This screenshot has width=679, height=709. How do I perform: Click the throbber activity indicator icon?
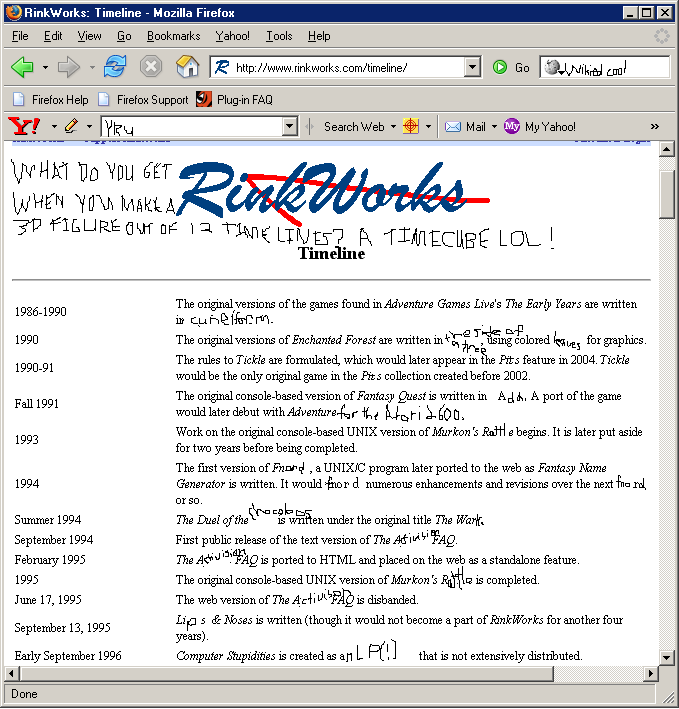662,36
